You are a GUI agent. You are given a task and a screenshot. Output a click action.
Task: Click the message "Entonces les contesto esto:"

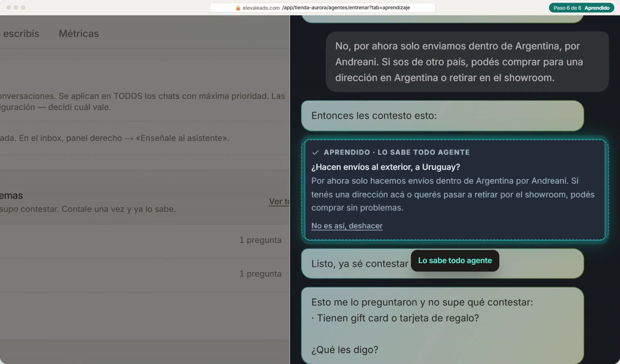(x=442, y=116)
